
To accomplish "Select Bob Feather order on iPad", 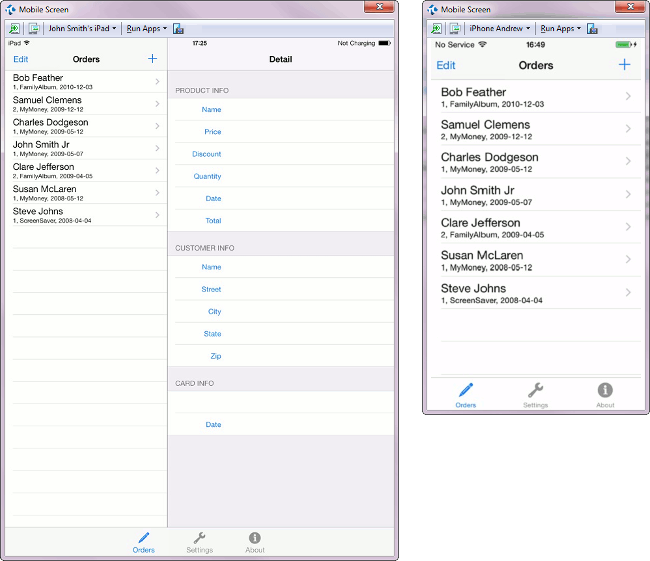I will (x=87, y=82).
